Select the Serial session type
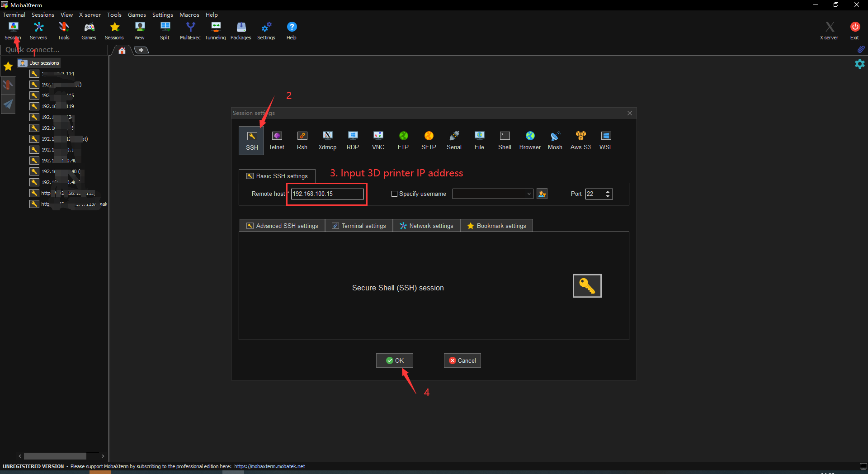The width and height of the screenshot is (868, 474). click(x=454, y=141)
